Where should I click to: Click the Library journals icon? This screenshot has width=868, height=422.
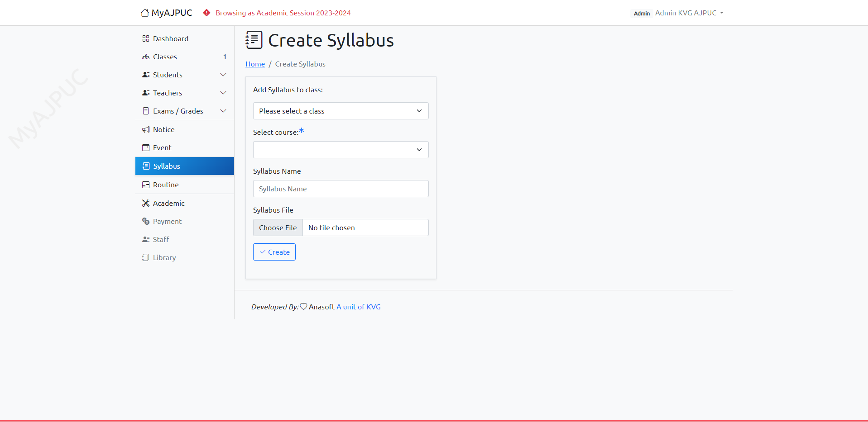[146, 257]
